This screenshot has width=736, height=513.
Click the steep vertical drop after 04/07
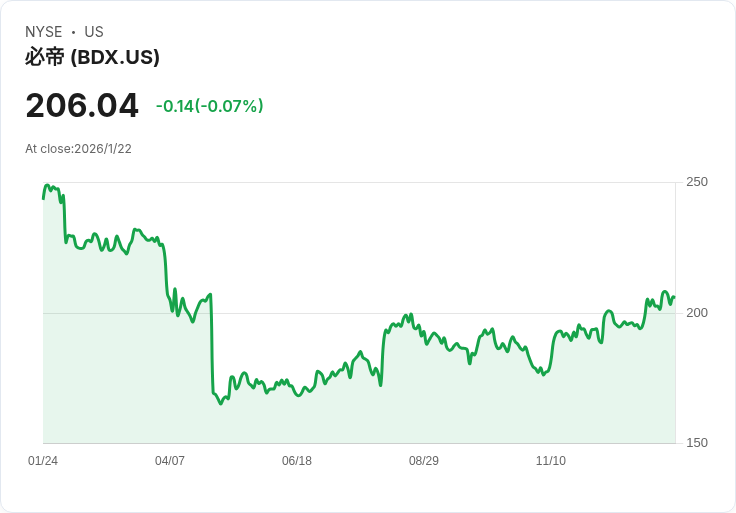pos(212,345)
